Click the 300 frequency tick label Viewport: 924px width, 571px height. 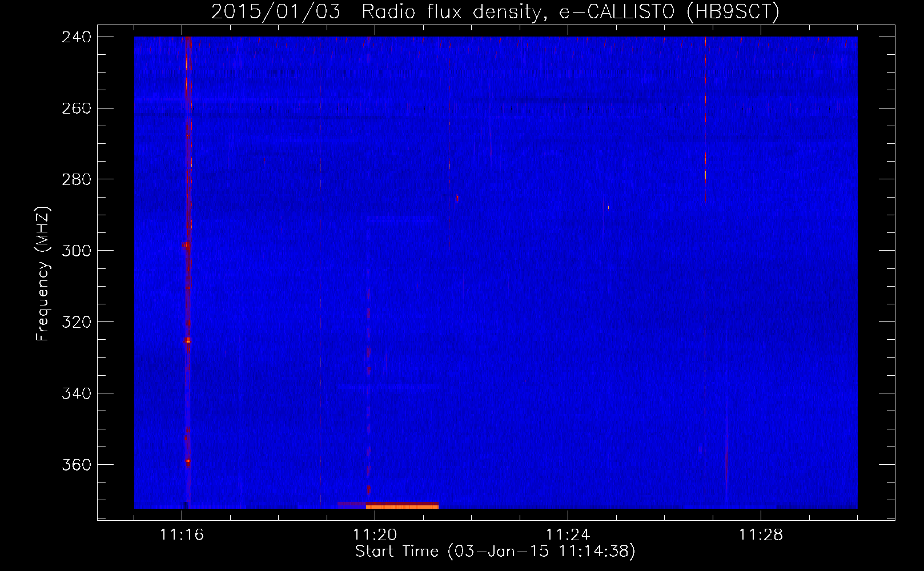point(77,251)
